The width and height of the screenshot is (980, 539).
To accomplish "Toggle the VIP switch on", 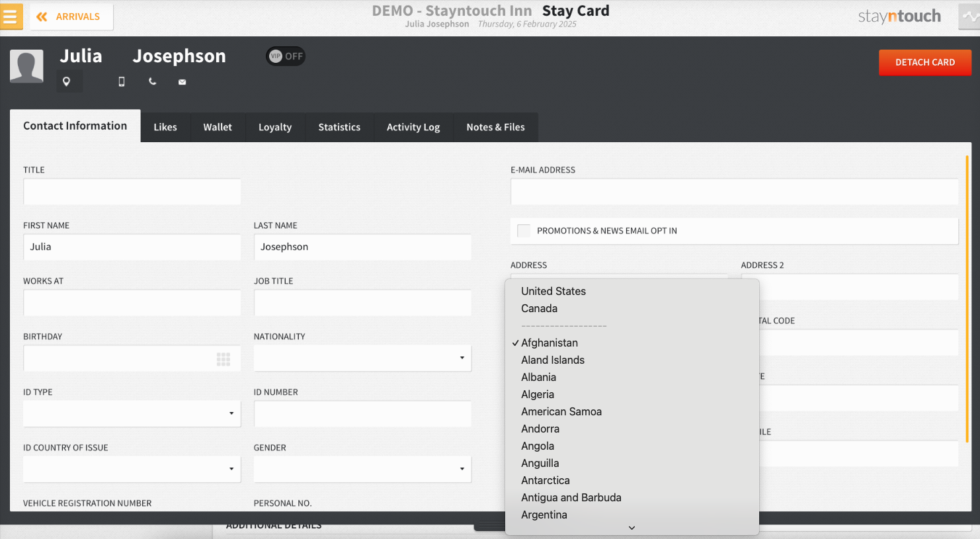I will pos(286,56).
